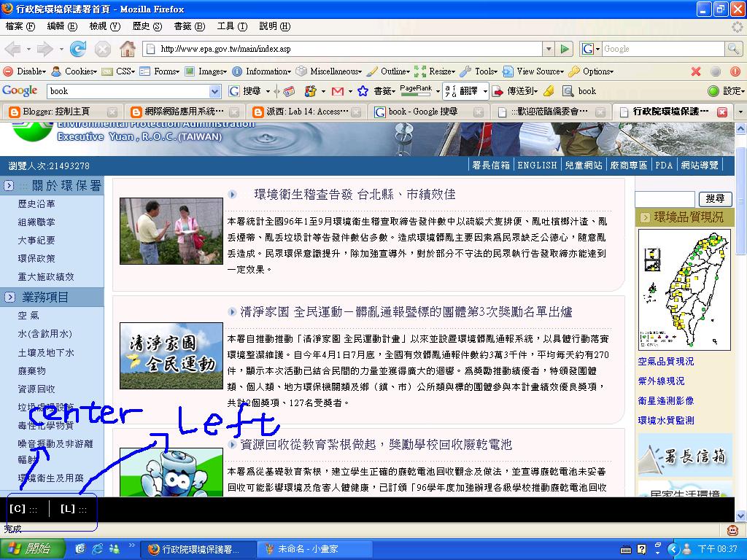
Task: Click the 搜尋 button on the page
Action: [715, 198]
